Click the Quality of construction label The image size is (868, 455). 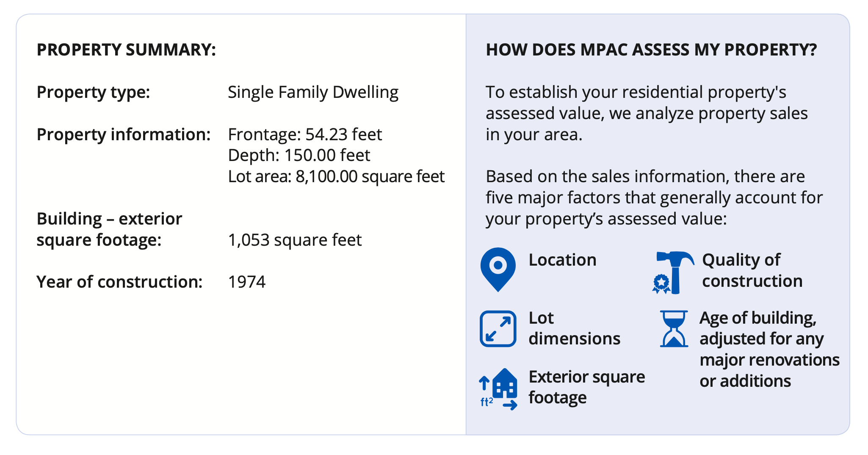tap(752, 270)
